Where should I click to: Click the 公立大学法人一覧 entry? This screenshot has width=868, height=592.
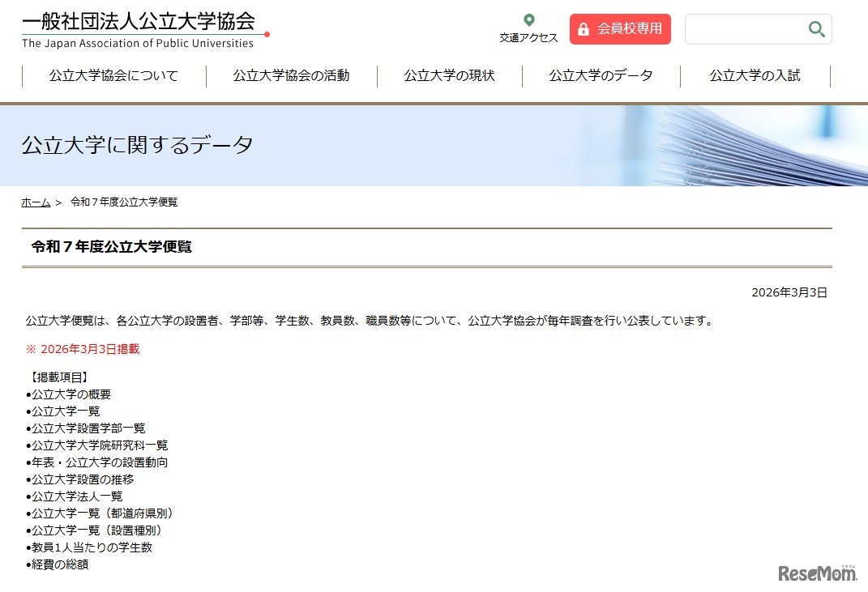click(75, 496)
